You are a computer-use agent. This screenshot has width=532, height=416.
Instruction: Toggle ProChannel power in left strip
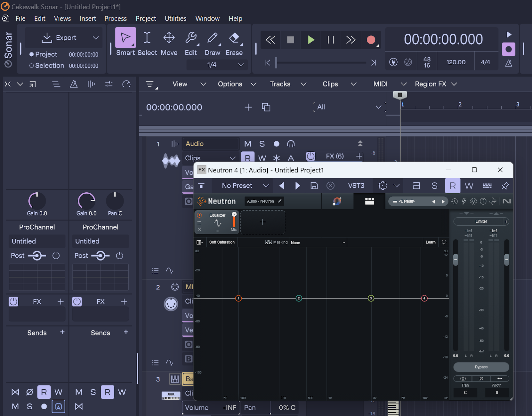56,256
